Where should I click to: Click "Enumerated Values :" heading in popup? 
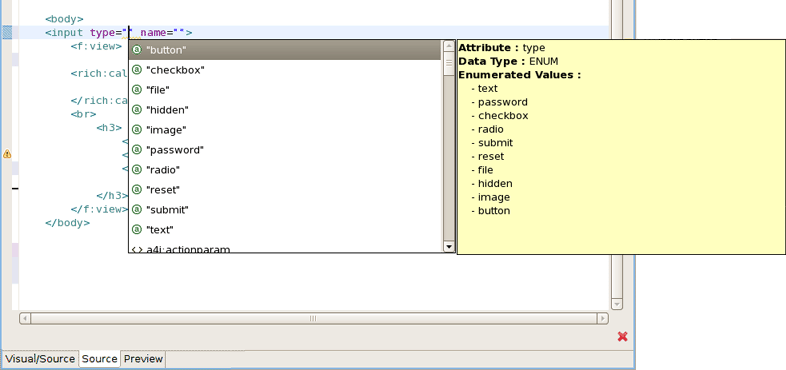pos(520,75)
